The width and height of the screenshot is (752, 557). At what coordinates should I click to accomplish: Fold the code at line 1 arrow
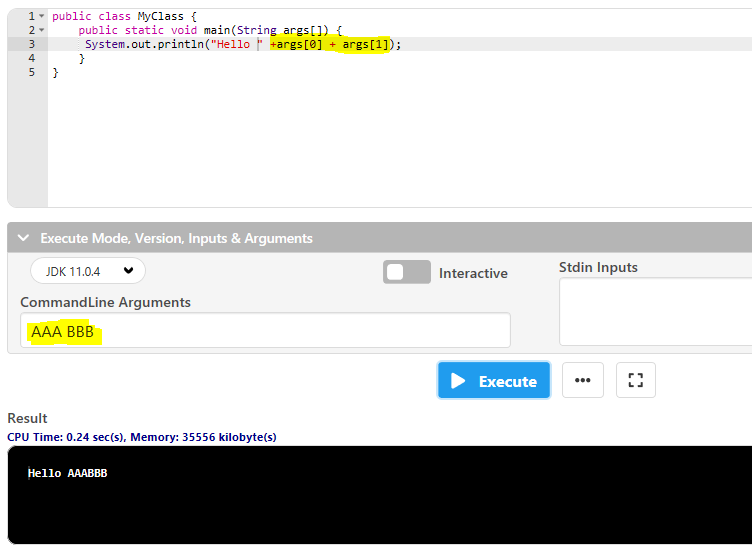pos(42,16)
